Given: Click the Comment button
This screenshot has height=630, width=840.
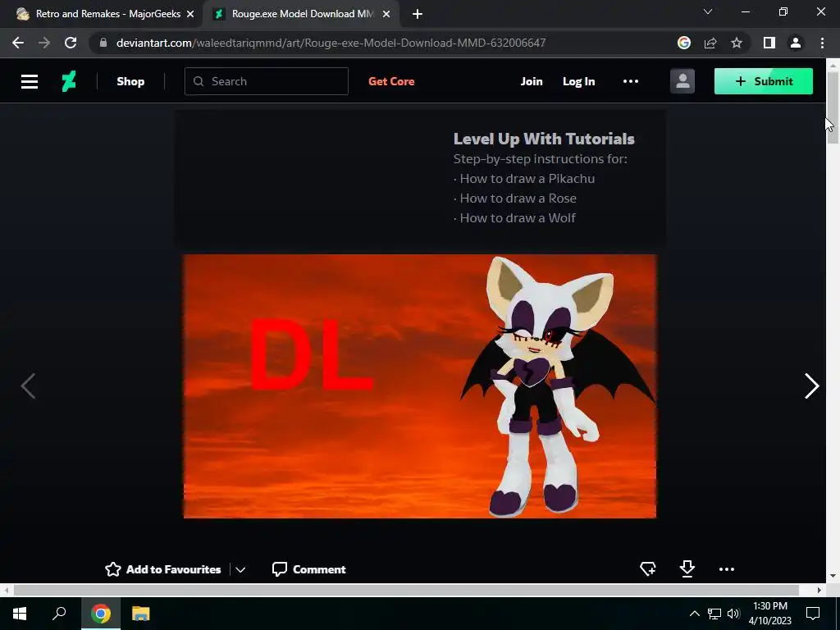Looking at the screenshot, I should click(x=308, y=569).
